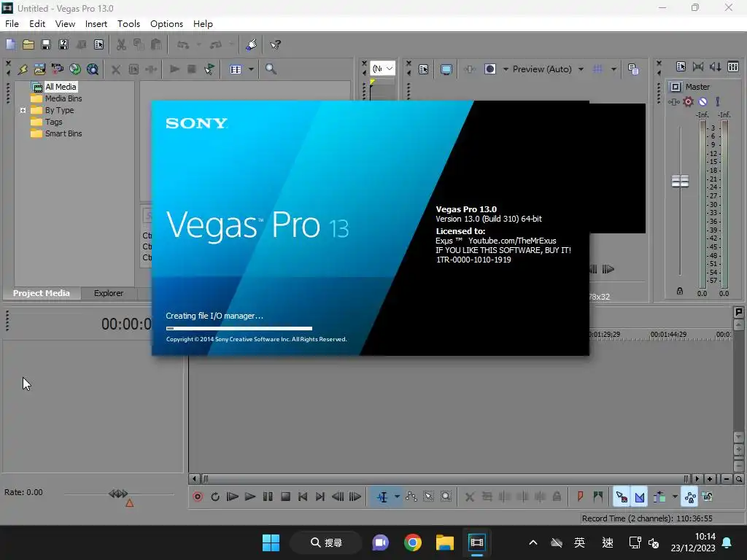
Task: Click the Auto Preview icon in Project Media
Action: point(209,69)
